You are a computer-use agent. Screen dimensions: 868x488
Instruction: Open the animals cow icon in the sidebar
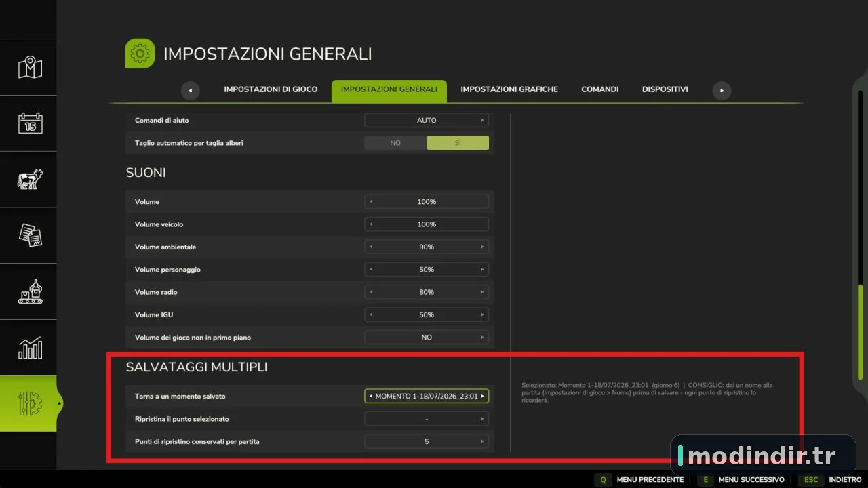click(x=30, y=180)
